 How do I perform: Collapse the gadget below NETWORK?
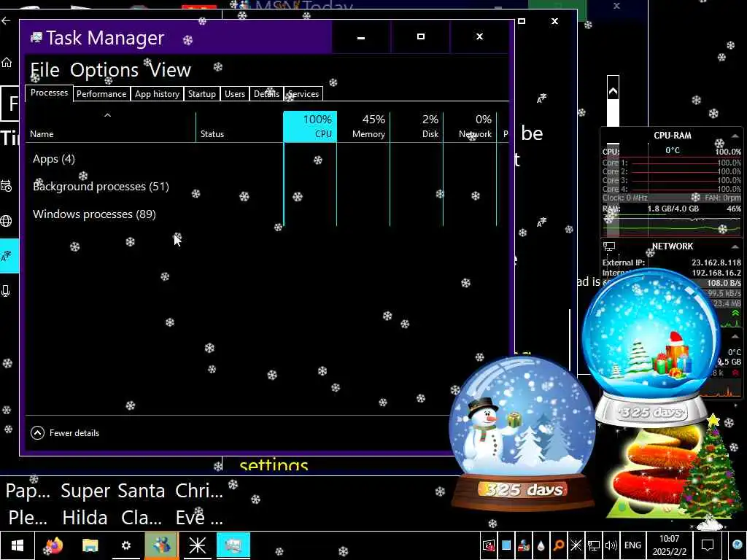(735, 336)
